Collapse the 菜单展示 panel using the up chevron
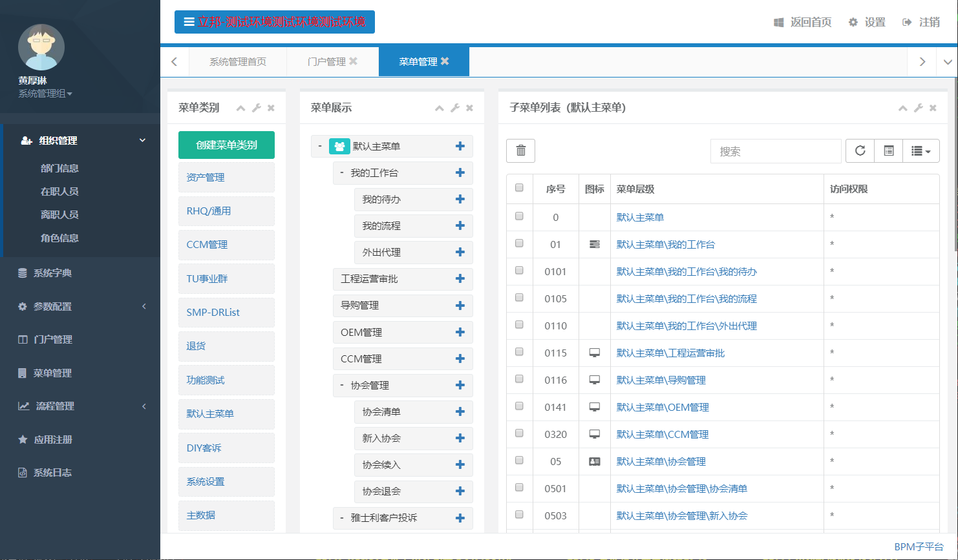 439,108
